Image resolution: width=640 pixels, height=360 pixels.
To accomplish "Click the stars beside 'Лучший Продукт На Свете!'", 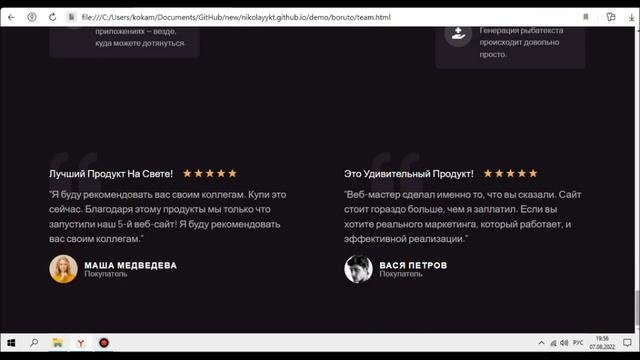I will point(210,173).
